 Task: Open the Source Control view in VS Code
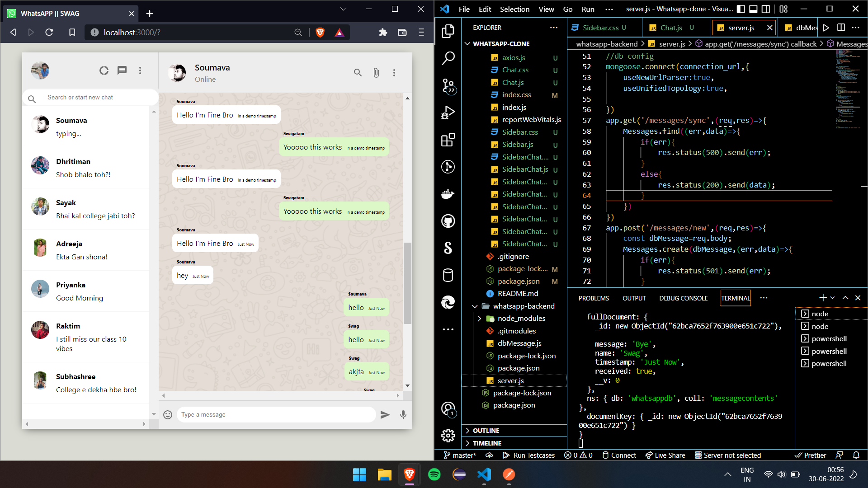click(448, 86)
